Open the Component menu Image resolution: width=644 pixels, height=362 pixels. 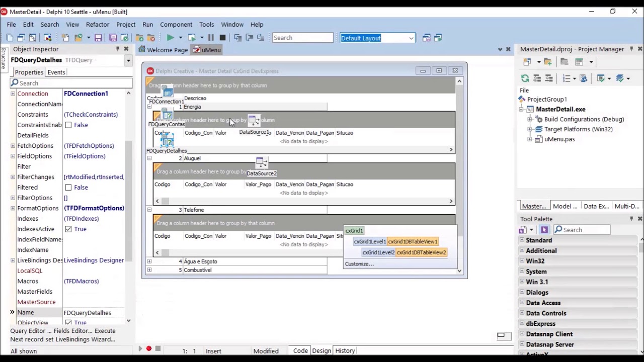pos(176,24)
